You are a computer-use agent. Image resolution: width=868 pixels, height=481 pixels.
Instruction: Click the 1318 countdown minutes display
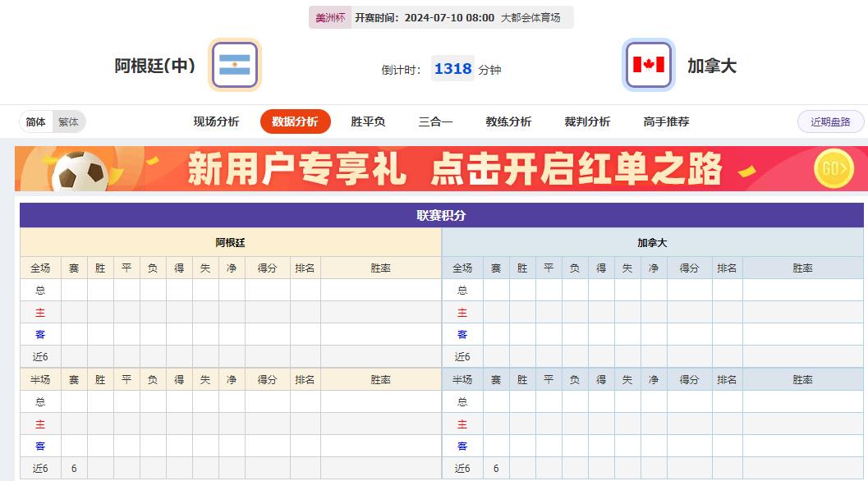(452, 70)
